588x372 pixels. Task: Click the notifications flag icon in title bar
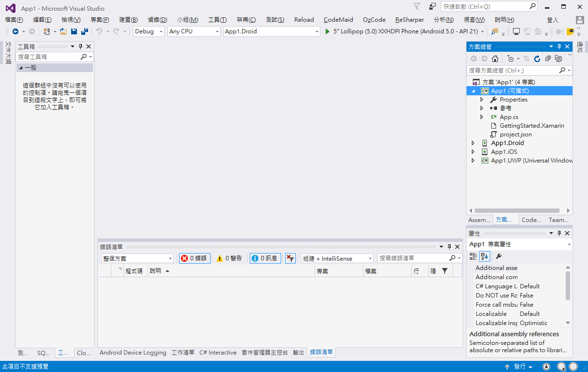(x=417, y=7)
